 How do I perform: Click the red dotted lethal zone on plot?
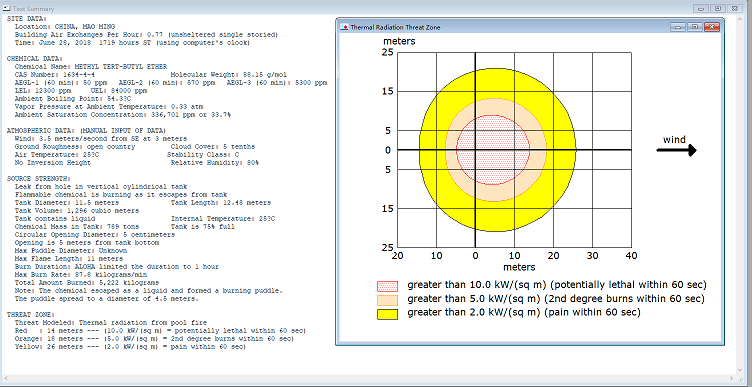(x=493, y=150)
